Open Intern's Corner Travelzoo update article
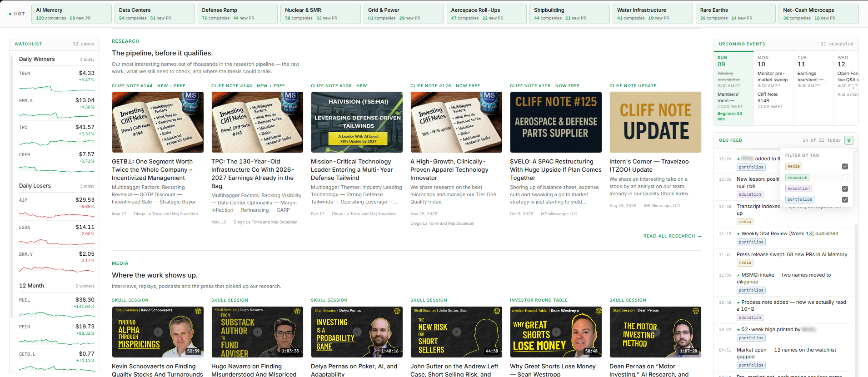The height and width of the screenshot is (377, 868). coord(649,166)
